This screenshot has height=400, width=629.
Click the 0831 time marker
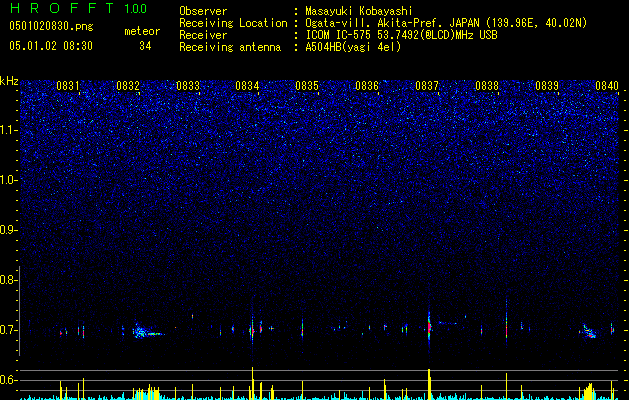coord(68,85)
